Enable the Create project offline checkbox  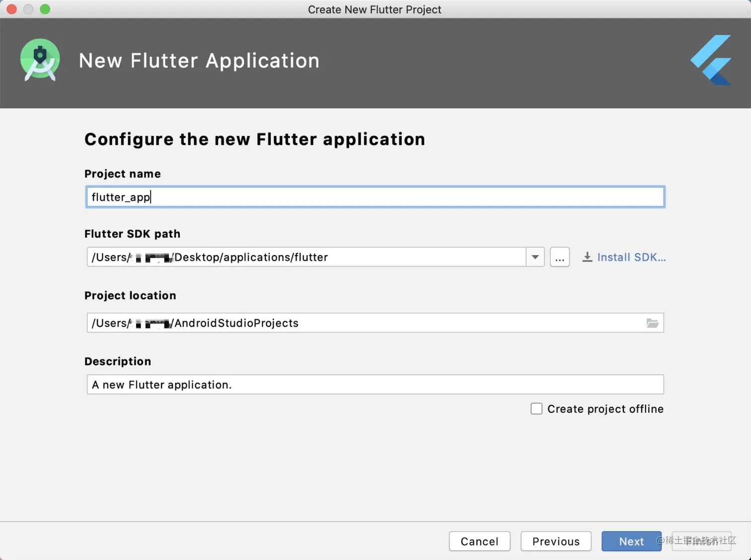536,409
